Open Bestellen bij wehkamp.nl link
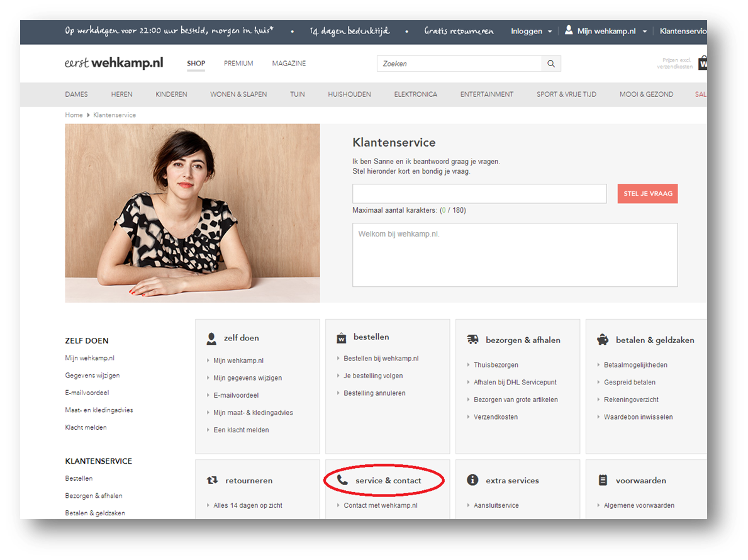The height and width of the screenshot is (560, 748). click(x=381, y=358)
